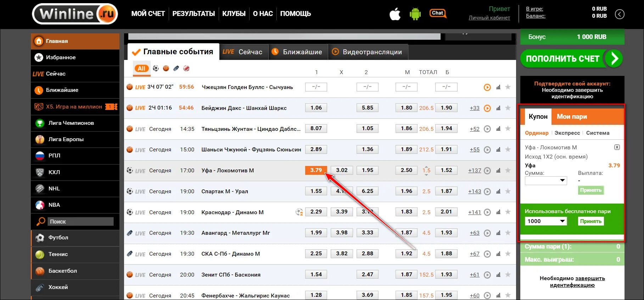
Task: Collapse the header balance panel arrow
Action: coord(620,14)
